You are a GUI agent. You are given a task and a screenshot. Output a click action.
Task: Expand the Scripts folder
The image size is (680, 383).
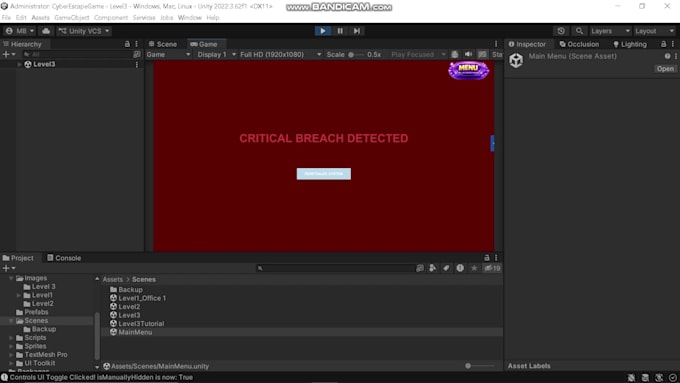[x=11, y=337]
